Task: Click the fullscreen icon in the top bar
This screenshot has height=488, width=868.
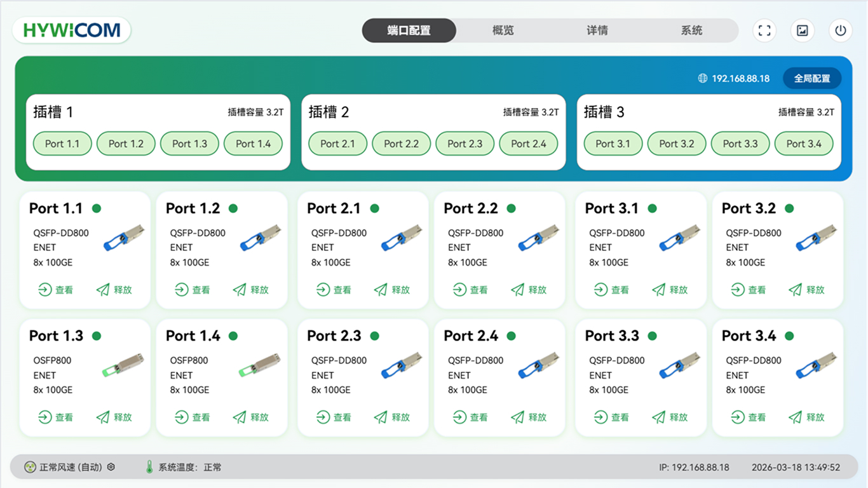Action: coord(764,30)
